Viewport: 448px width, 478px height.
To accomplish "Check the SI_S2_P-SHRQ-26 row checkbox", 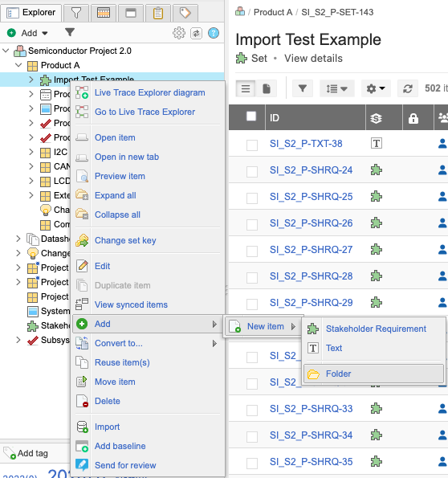I will click(252, 225).
